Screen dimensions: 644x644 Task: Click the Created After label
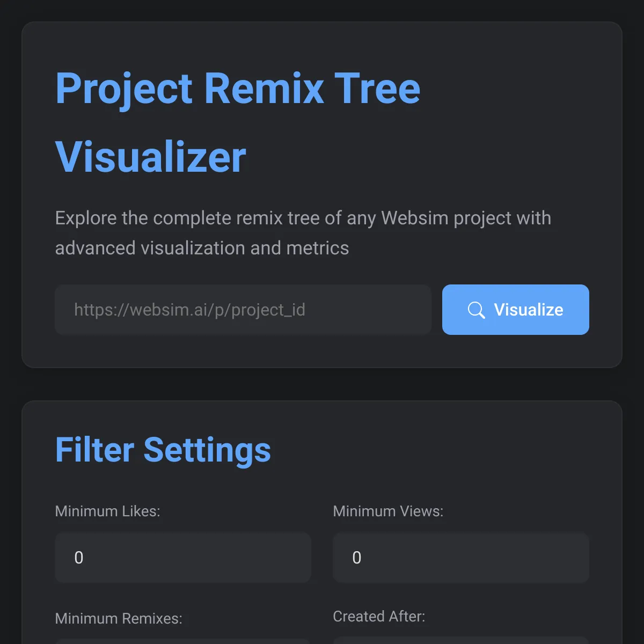point(379,616)
